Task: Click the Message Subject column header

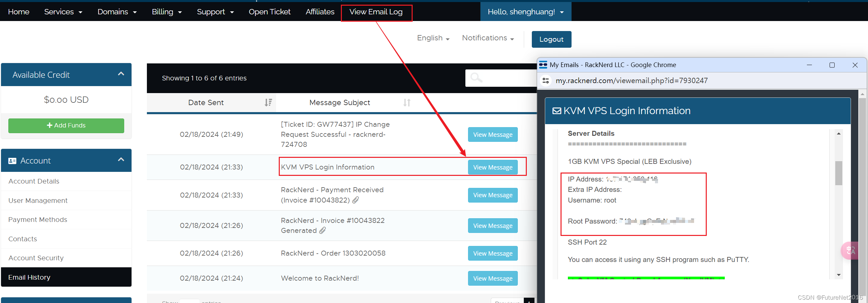Action: [x=340, y=102]
